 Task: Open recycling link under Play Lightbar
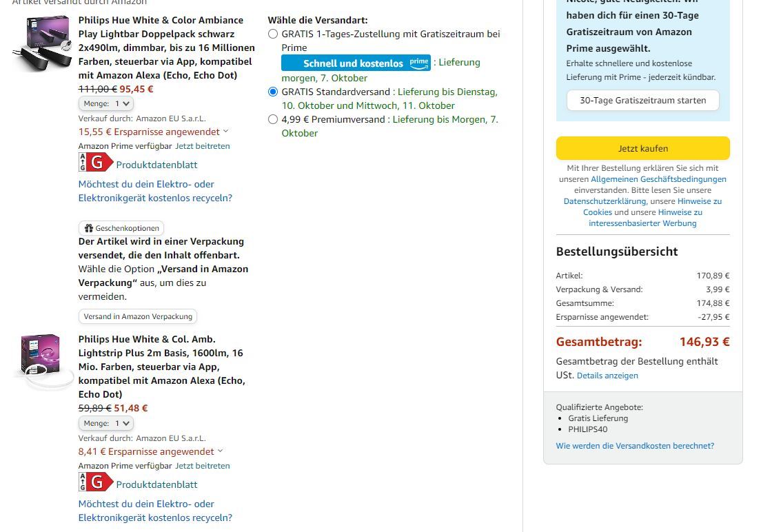(x=155, y=191)
